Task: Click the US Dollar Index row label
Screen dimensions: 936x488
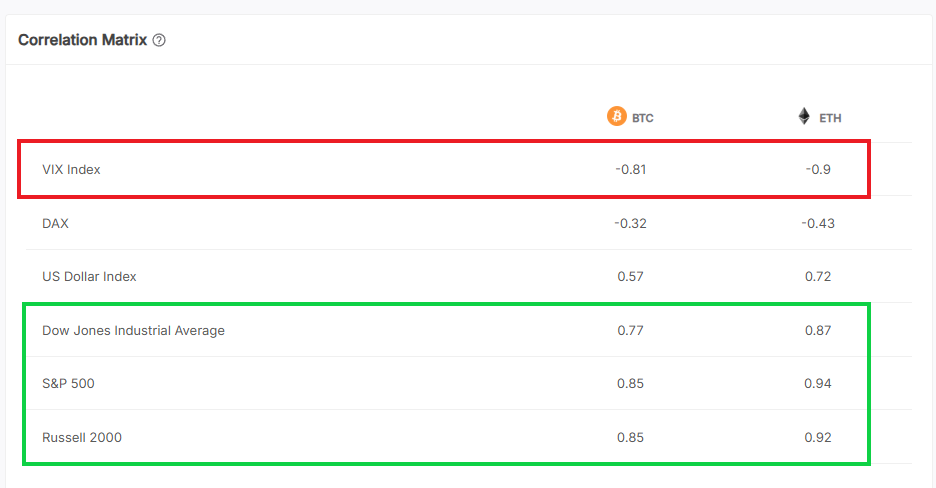Action: click(x=89, y=276)
